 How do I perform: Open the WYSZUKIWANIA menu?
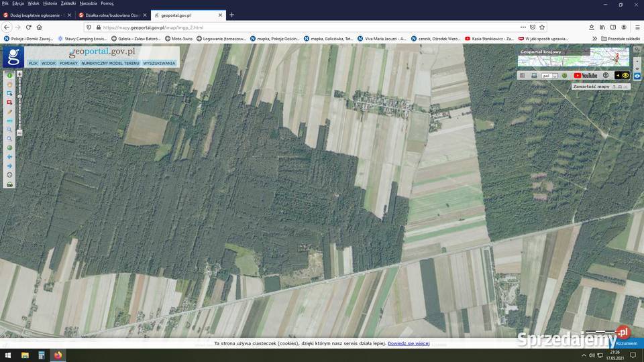point(159,63)
